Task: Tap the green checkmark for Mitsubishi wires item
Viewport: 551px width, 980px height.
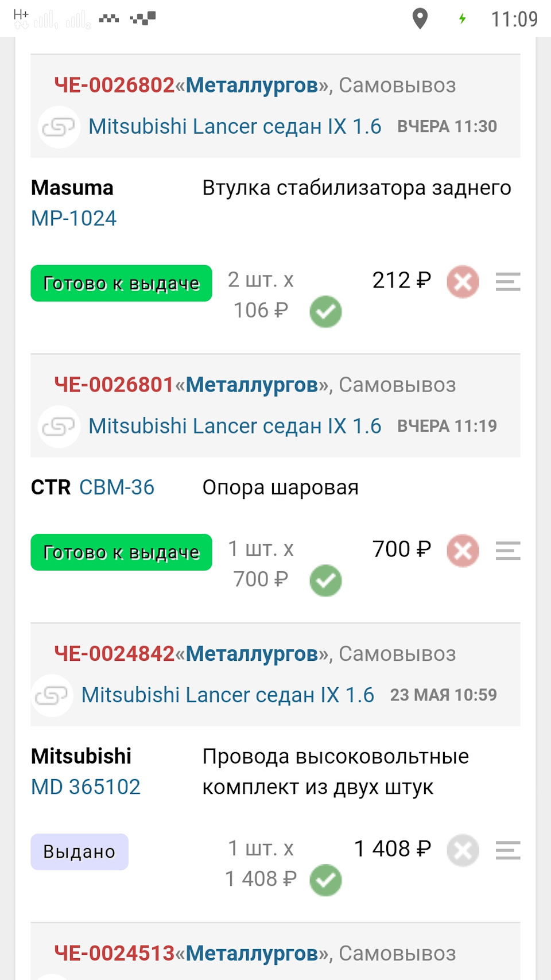Action: click(325, 880)
